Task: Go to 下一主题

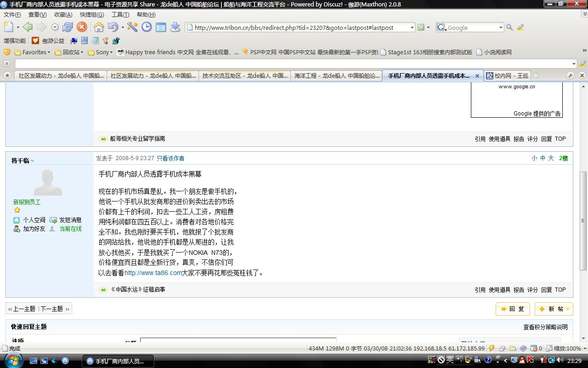Action: 55,309
